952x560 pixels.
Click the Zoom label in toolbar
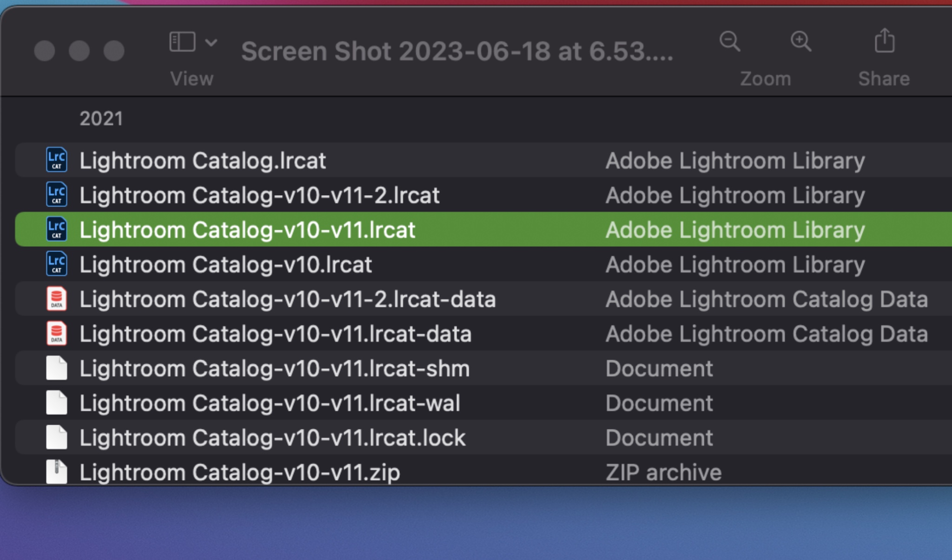(x=765, y=79)
